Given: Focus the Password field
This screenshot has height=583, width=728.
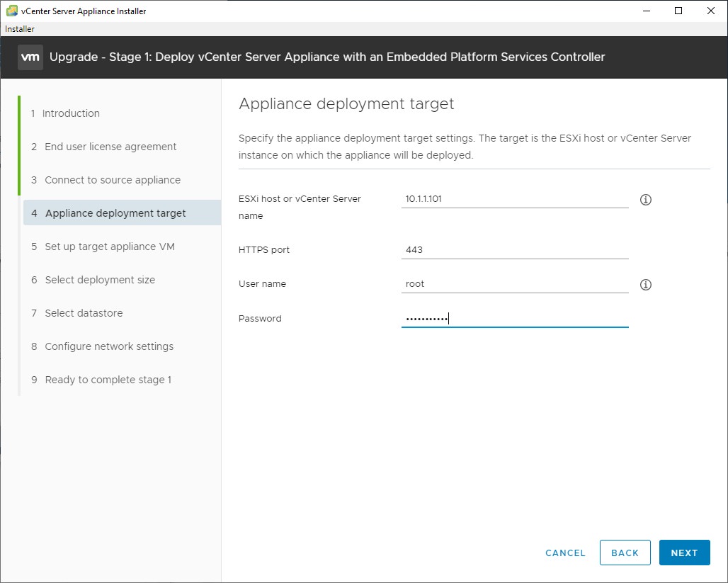Looking at the screenshot, I should pyautogui.click(x=515, y=319).
